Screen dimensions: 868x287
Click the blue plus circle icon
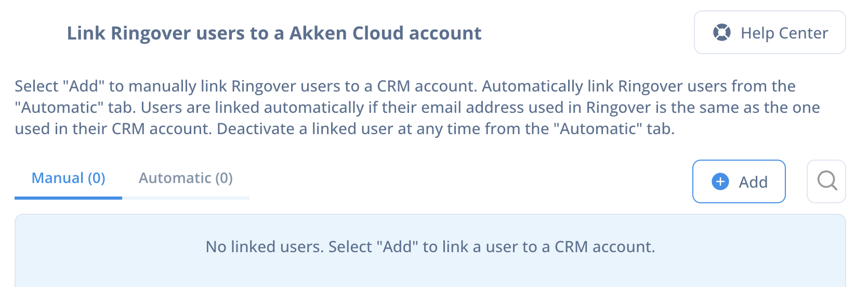click(x=720, y=181)
